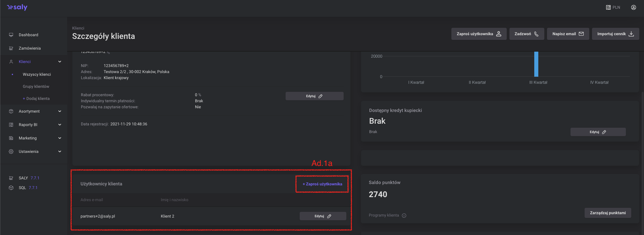Expand the Marketing submenu chevron
The width and height of the screenshot is (644, 235).
point(60,138)
